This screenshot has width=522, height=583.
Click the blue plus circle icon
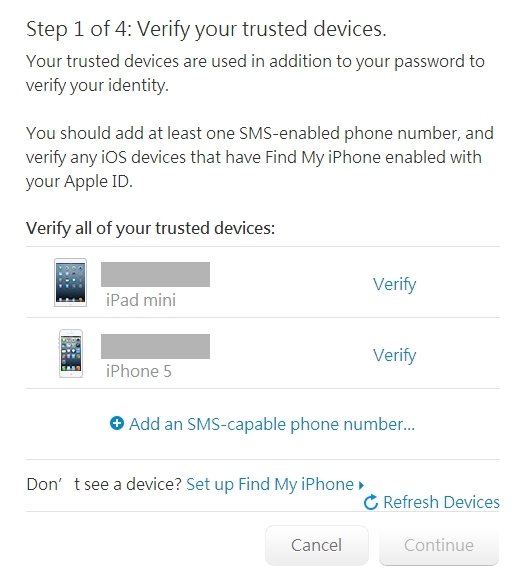click(x=117, y=423)
